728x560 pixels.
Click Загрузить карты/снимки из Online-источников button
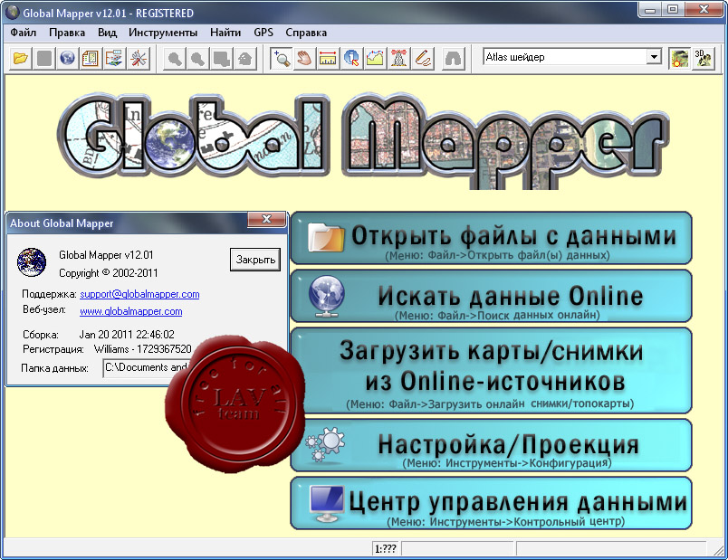(x=491, y=370)
